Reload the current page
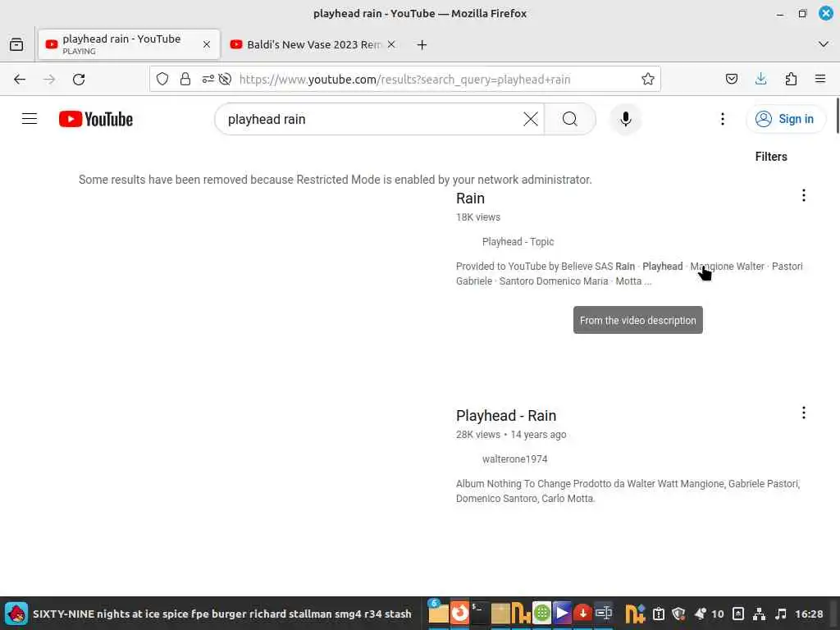Viewport: 840px width, 630px height. [79, 80]
